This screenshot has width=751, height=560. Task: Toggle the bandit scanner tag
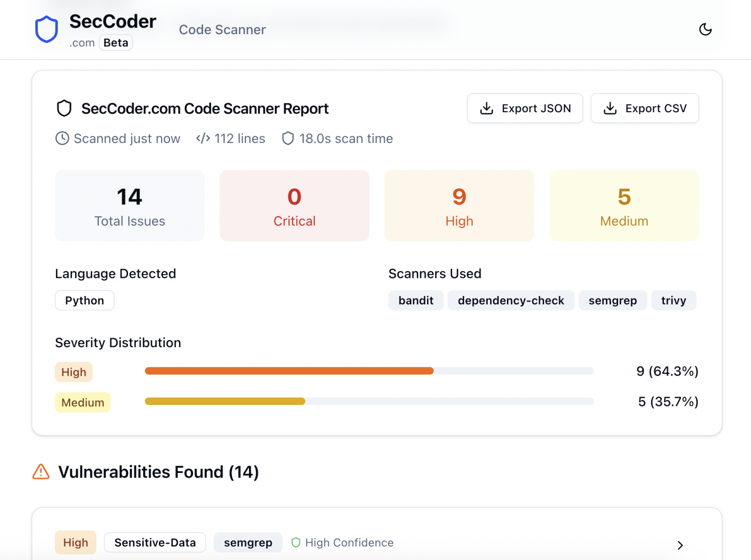click(x=415, y=300)
